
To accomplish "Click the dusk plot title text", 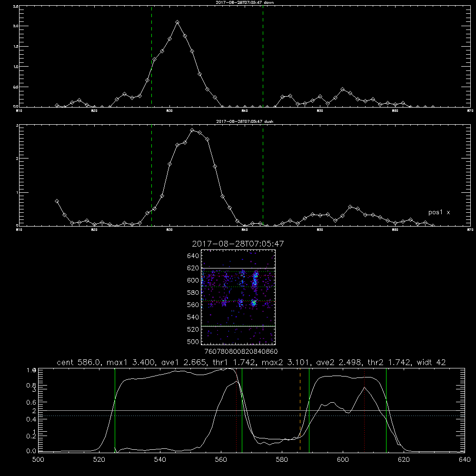I will [x=245, y=121].
